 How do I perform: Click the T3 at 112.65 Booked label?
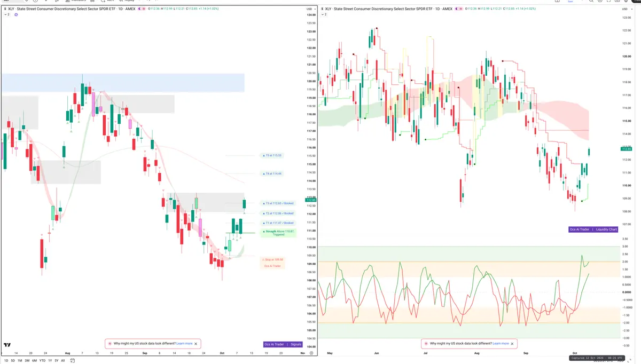click(x=277, y=203)
